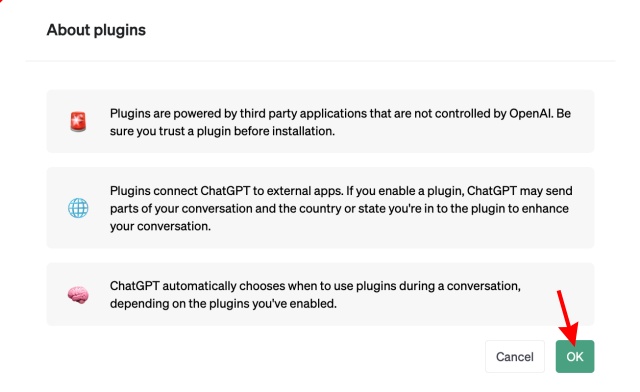Image resolution: width=640 pixels, height=392 pixels.
Task: Click the red siren warning icon
Action: pyautogui.click(x=78, y=122)
